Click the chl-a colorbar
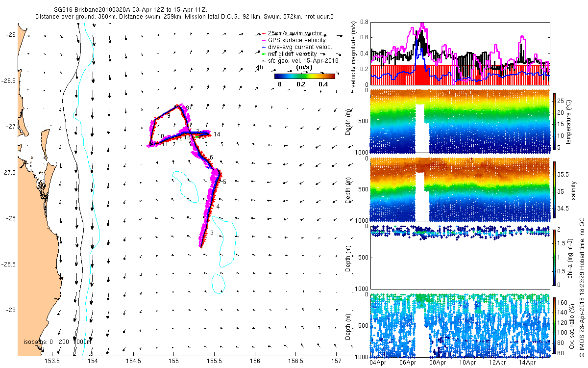Image resolution: width=588 pixels, height=368 pixels. pos(555,257)
